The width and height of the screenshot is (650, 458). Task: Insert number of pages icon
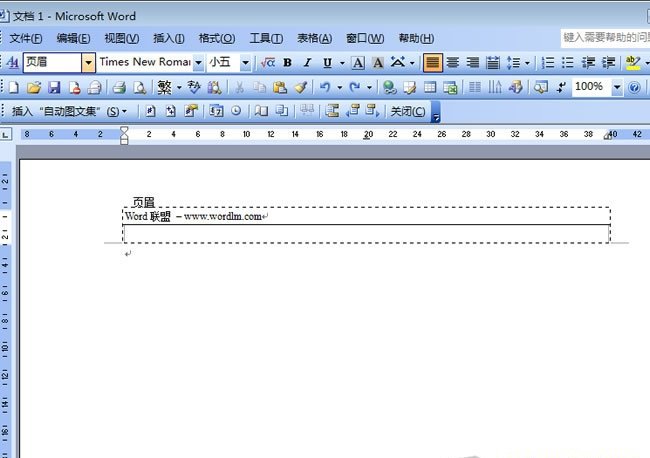pos(170,111)
